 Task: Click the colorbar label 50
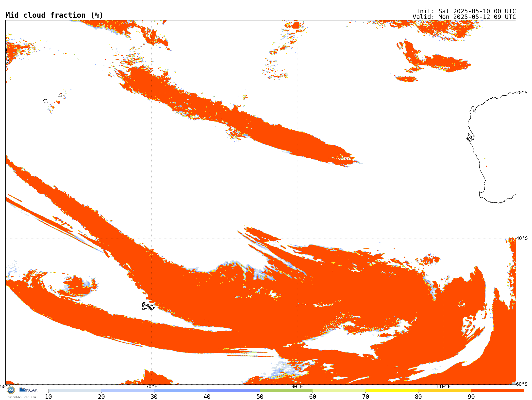tap(260, 397)
